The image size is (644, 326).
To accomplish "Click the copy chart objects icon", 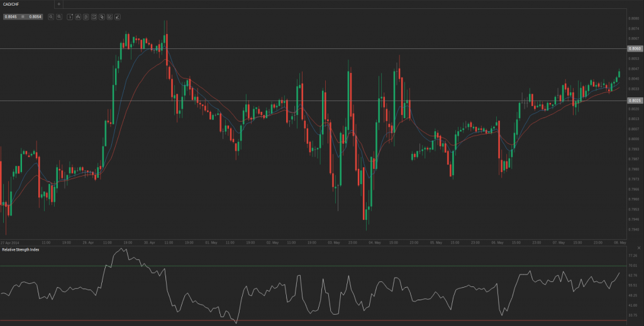I will pos(102,16).
